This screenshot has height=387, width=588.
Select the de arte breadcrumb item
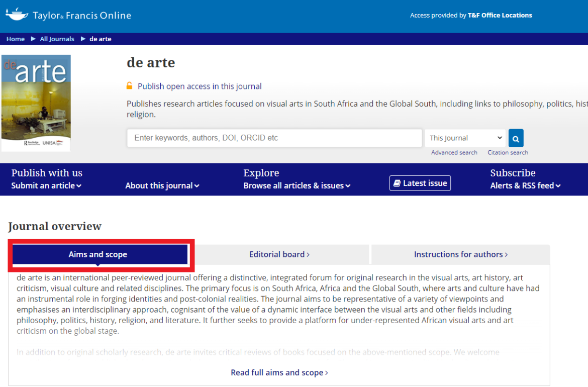click(100, 39)
